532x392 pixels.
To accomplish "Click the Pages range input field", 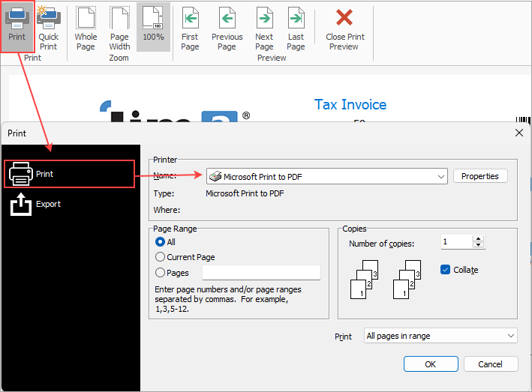I will point(261,273).
